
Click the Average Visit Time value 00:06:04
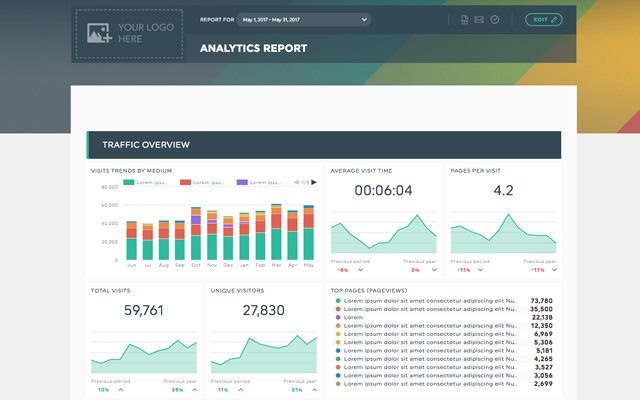(383, 190)
